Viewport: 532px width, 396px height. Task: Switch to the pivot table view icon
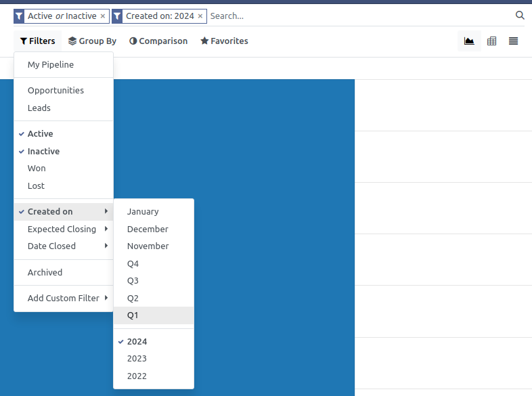[x=491, y=41]
